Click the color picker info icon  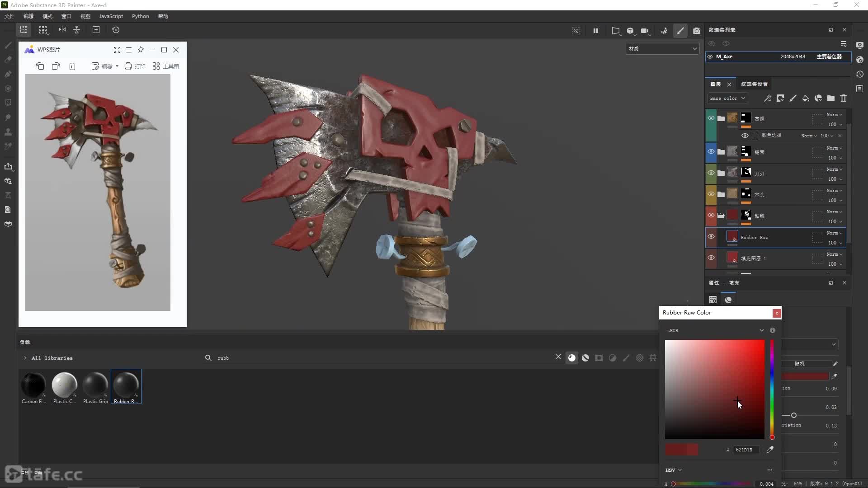point(773,330)
